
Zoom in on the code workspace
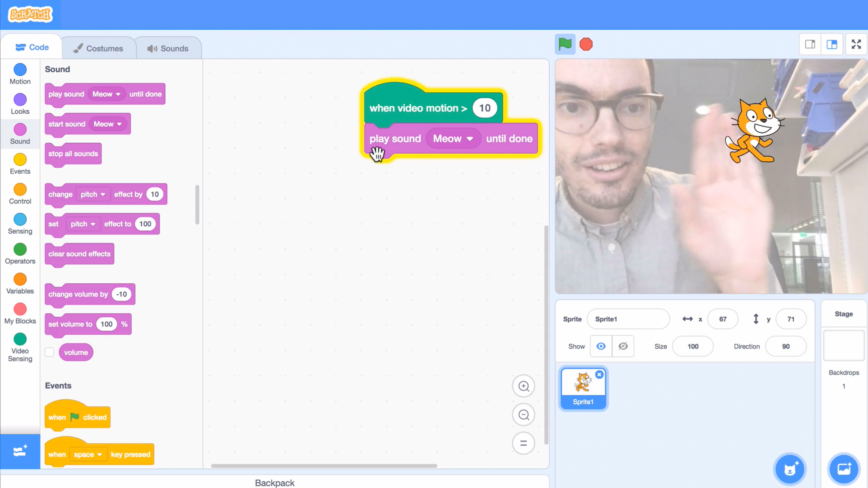pyautogui.click(x=523, y=386)
